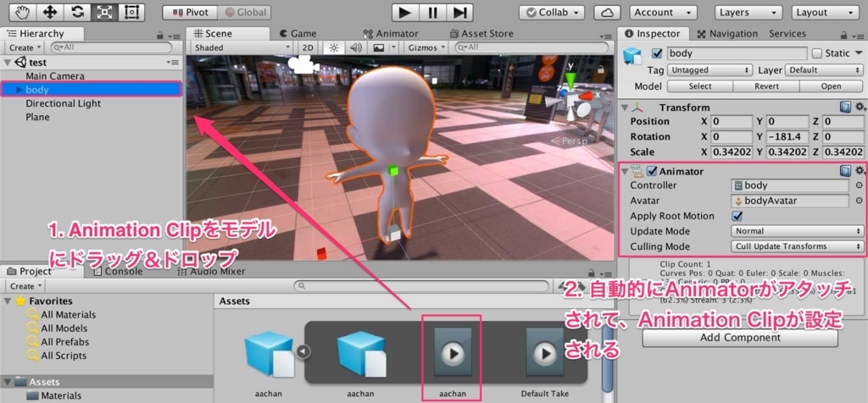Screen dimensions: 868x403
Task: Switch to Console tab
Action: coord(119,271)
